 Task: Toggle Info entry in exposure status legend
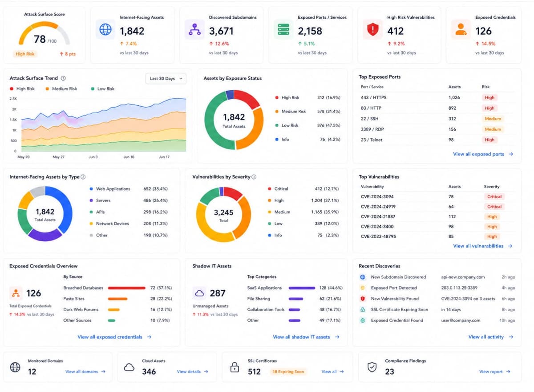click(282, 139)
